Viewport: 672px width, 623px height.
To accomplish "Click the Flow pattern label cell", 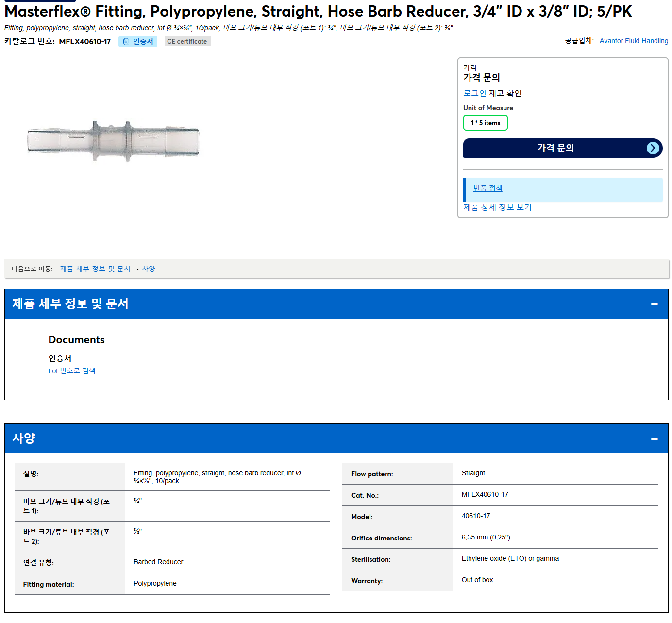I will (x=398, y=474).
